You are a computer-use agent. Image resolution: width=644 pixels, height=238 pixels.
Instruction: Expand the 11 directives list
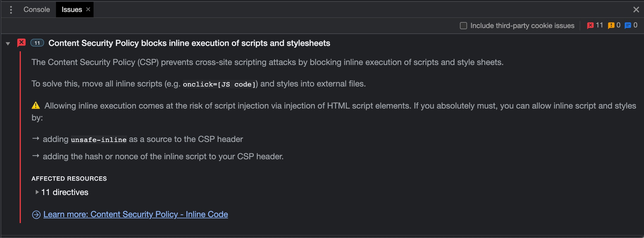point(37,192)
